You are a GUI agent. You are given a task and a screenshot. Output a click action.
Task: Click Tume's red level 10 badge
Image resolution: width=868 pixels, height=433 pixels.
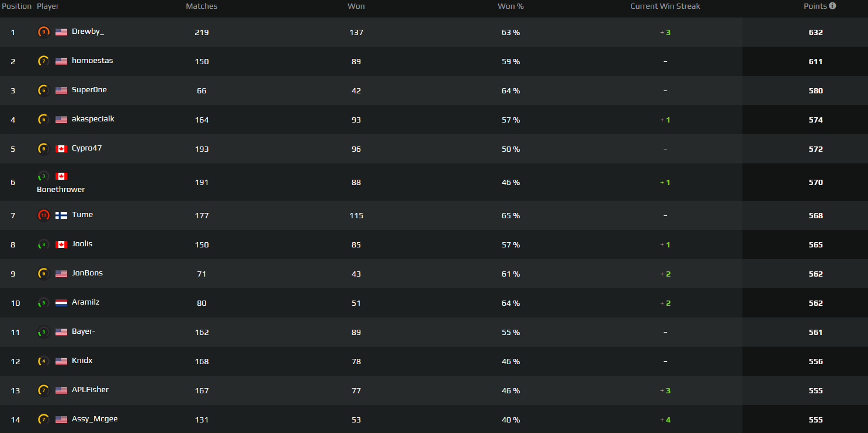pyautogui.click(x=43, y=215)
